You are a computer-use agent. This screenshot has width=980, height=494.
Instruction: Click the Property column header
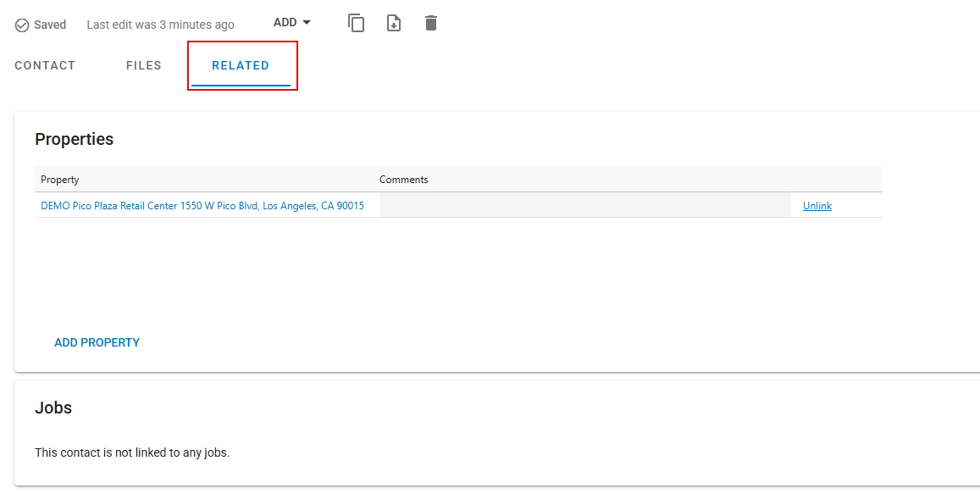60,180
